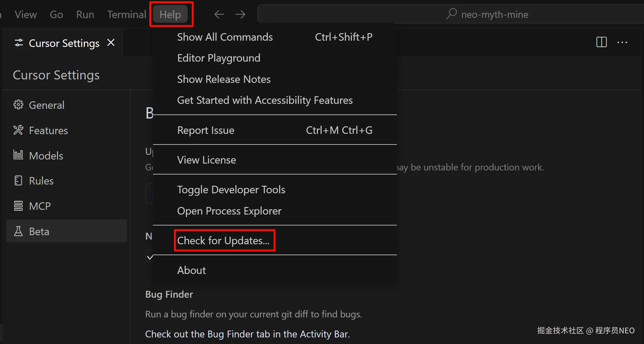The width and height of the screenshot is (644, 344).
Task: Open the Terminal menu
Action: 126,14
